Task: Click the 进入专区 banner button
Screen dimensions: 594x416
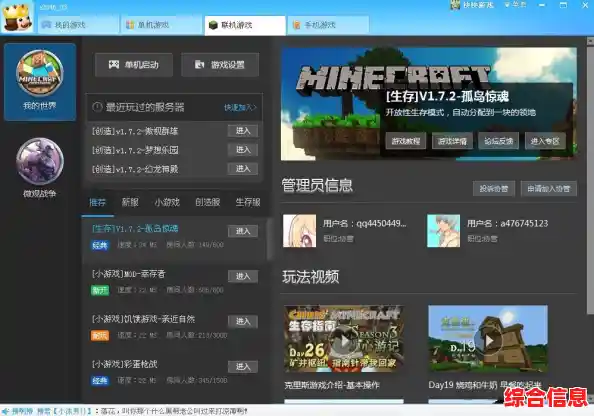Action: tap(545, 141)
